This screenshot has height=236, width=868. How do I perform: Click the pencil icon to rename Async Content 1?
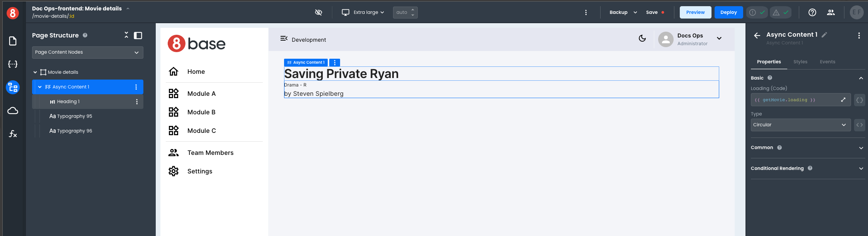[x=824, y=35]
